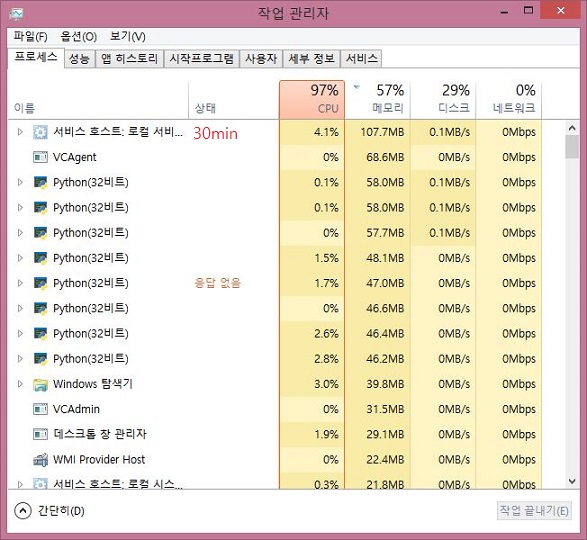The image size is (587, 540).
Task: Click the 응답 없음 status text
Action: pyautogui.click(x=218, y=283)
